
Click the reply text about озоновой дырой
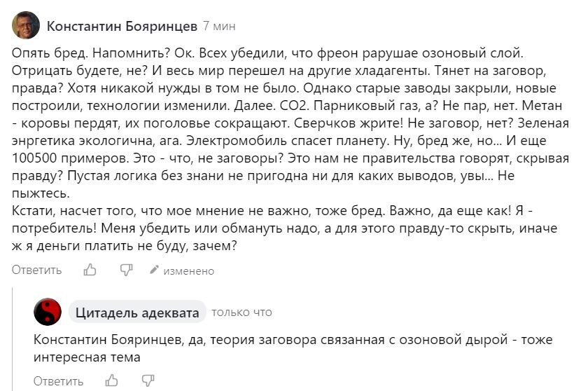point(293,348)
